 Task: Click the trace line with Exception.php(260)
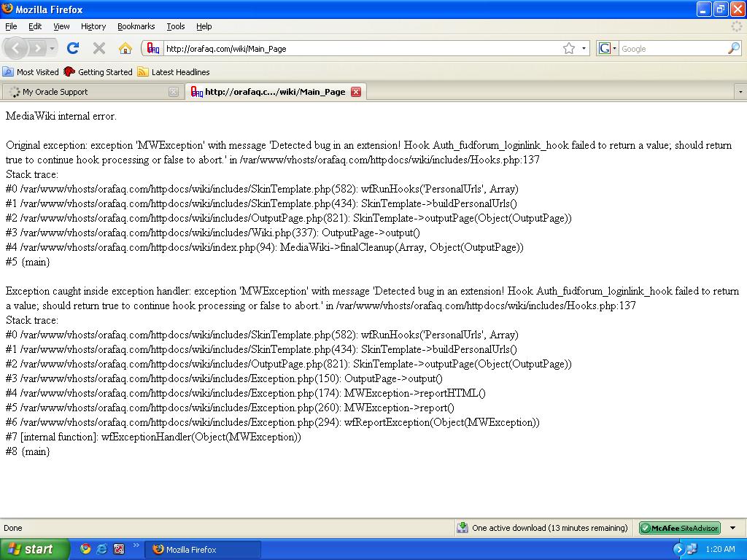[x=230, y=408]
